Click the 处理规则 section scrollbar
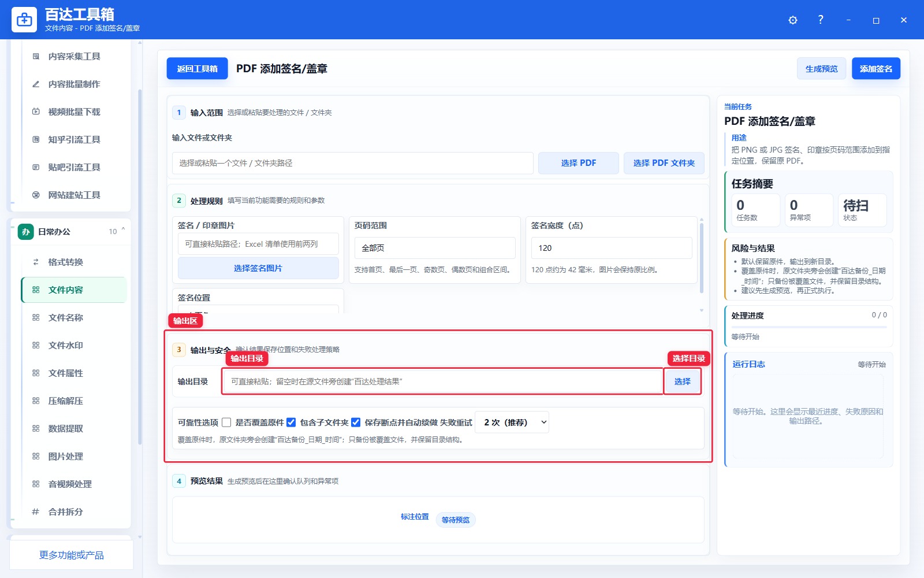Viewport: 924px width, 578px height. click(702, 257)
